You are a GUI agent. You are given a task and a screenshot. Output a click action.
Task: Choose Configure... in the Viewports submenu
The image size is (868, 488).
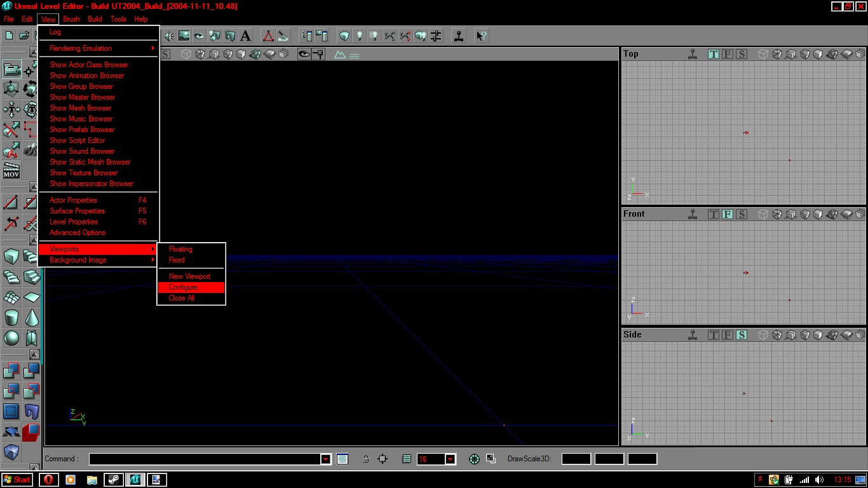point(191,287)
